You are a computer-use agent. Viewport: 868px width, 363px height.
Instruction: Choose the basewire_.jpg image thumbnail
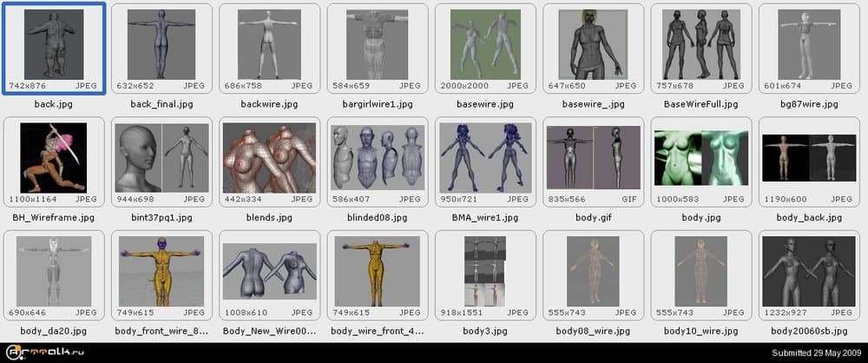[x=594, y=44]
